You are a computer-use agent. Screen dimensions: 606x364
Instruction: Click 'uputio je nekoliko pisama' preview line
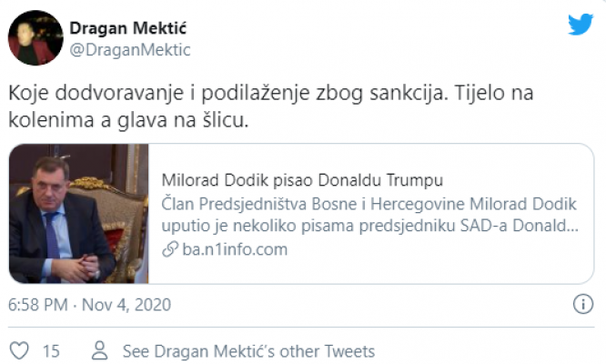[369, 225]
